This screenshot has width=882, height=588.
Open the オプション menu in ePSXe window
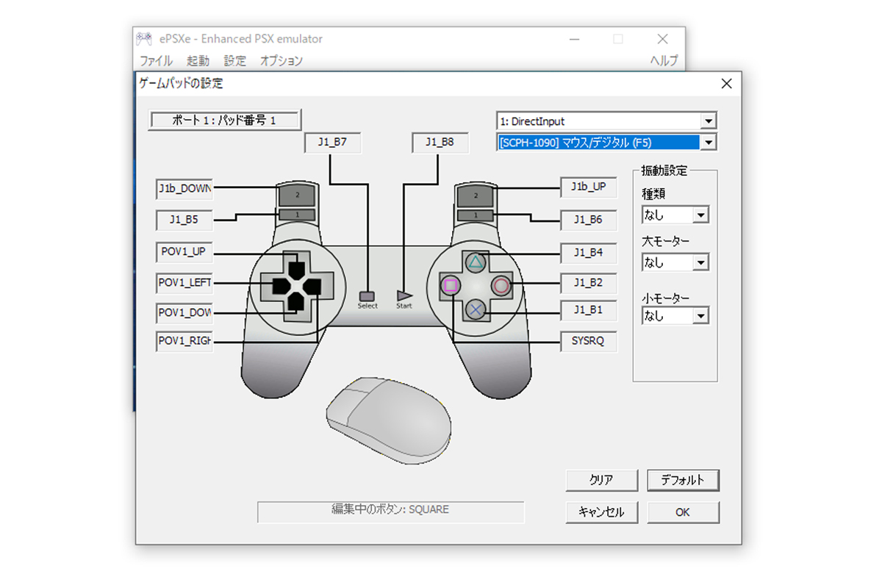(x=281, y=61)
